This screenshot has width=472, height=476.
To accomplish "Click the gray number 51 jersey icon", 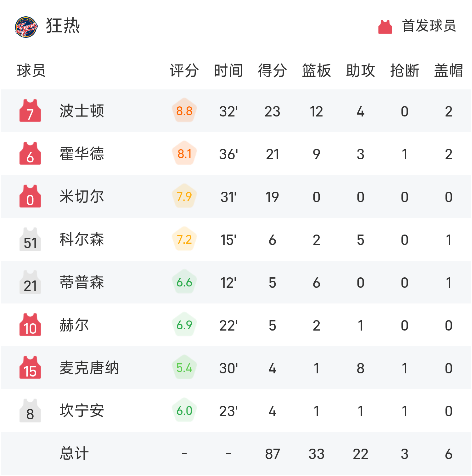I will coord(30,240).
